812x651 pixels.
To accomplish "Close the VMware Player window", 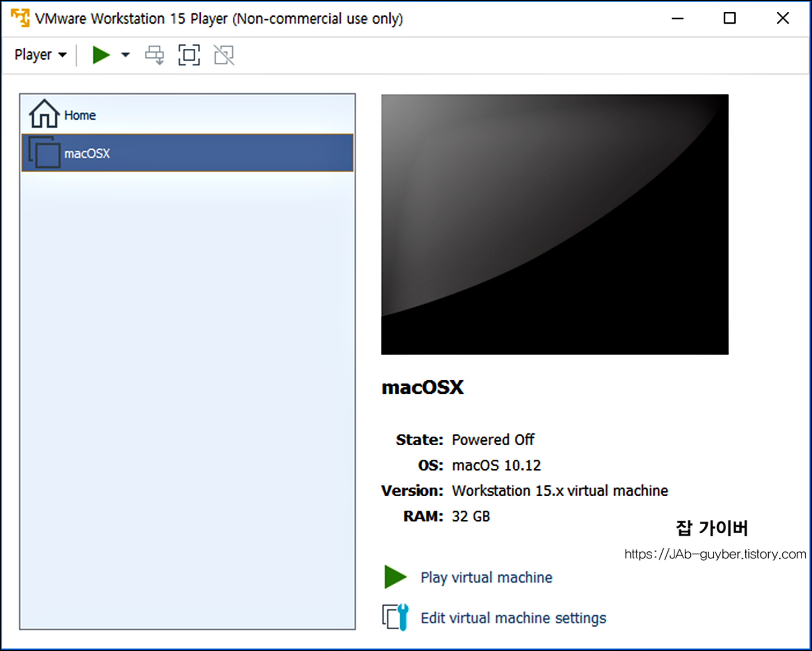I will coord(783,18).
